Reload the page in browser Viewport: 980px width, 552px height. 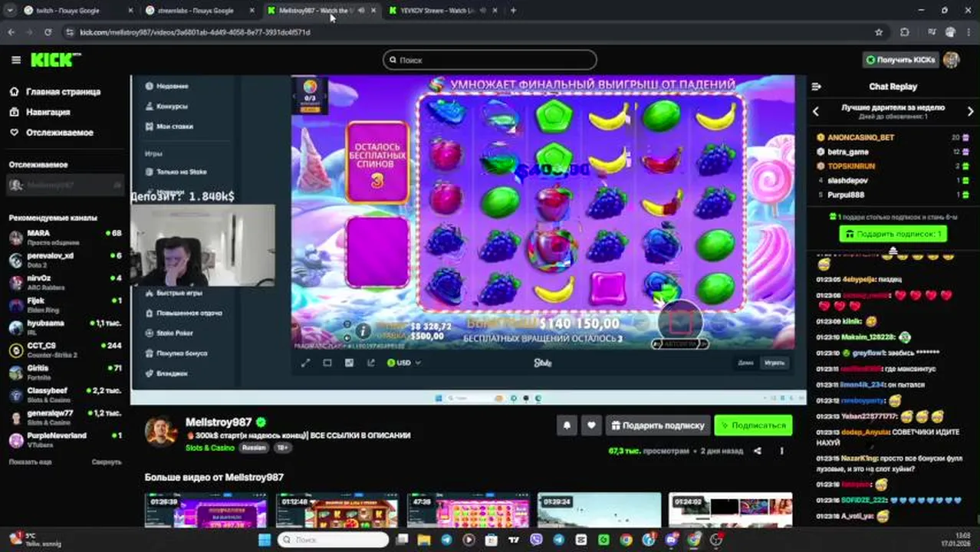[x=48, y=32]
